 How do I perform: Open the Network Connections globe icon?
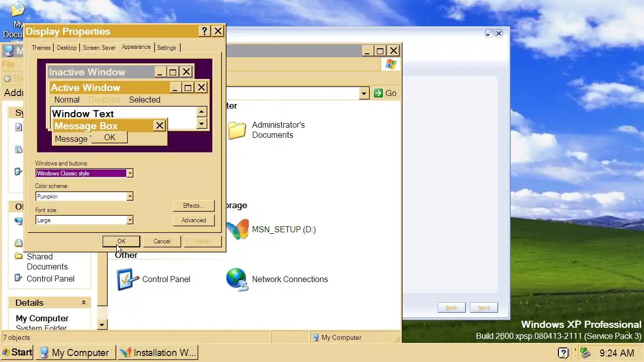(x=237, y=280)
